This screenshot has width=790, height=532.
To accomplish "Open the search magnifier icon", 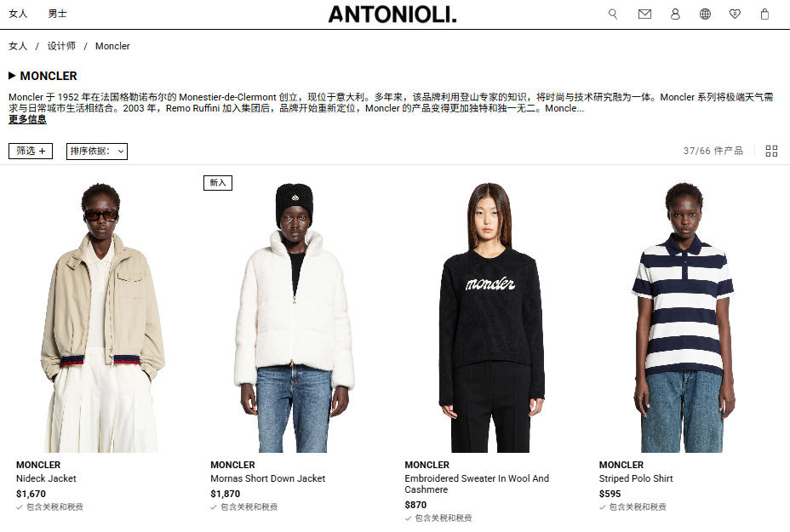I will coord(613,14).
